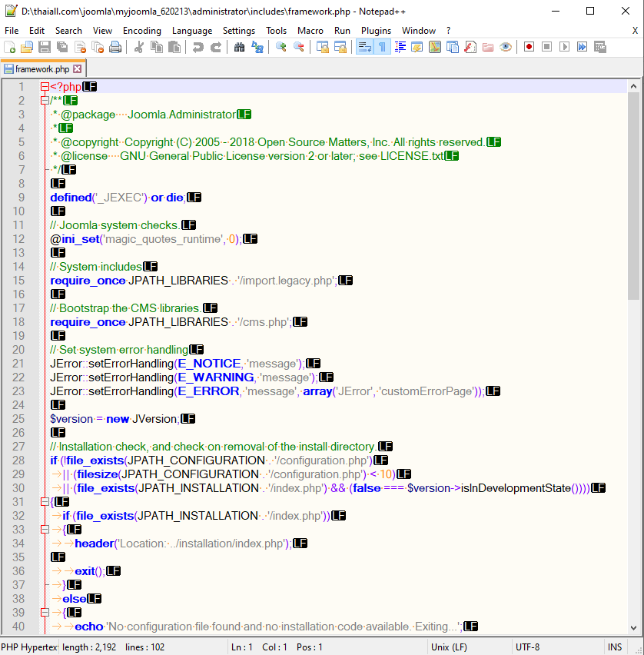Close the framework.php tab with its X button

tap(77, 69)
